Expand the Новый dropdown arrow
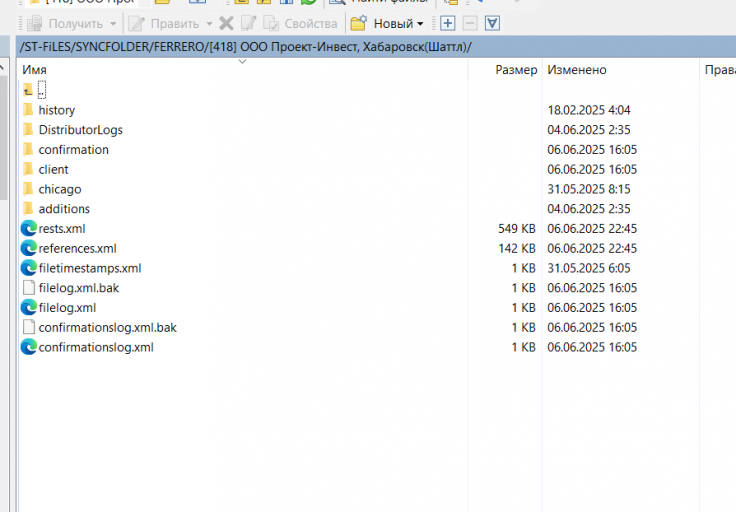This screenshot has height=512, width=736. pos(420,23)
